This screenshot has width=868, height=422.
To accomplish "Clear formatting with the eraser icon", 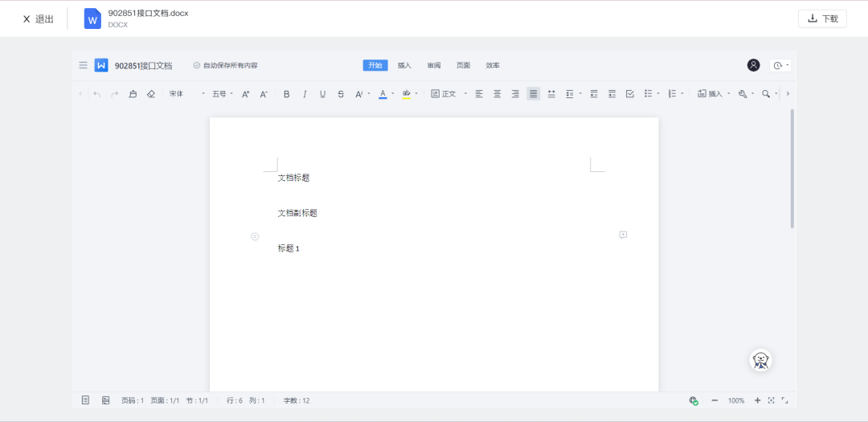I will click(150, 94).
